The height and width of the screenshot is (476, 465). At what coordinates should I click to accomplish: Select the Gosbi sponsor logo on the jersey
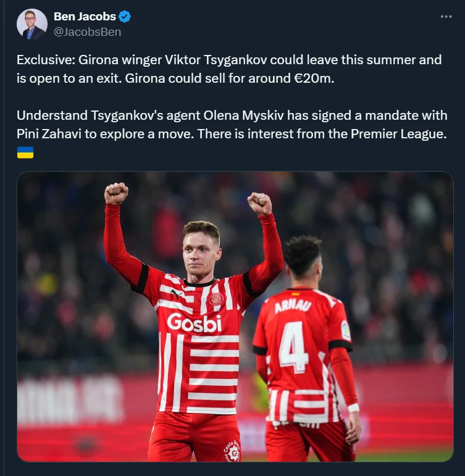coord(195,323)
